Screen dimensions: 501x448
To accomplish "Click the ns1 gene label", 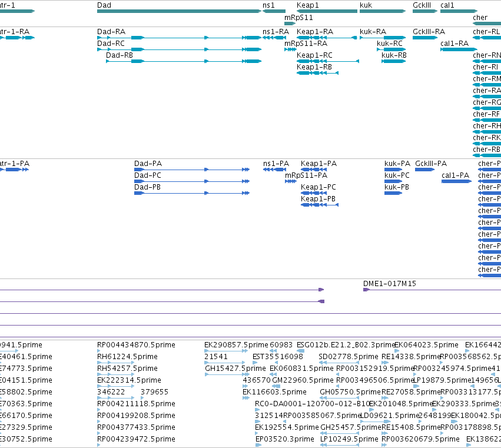I will (268, 5).
